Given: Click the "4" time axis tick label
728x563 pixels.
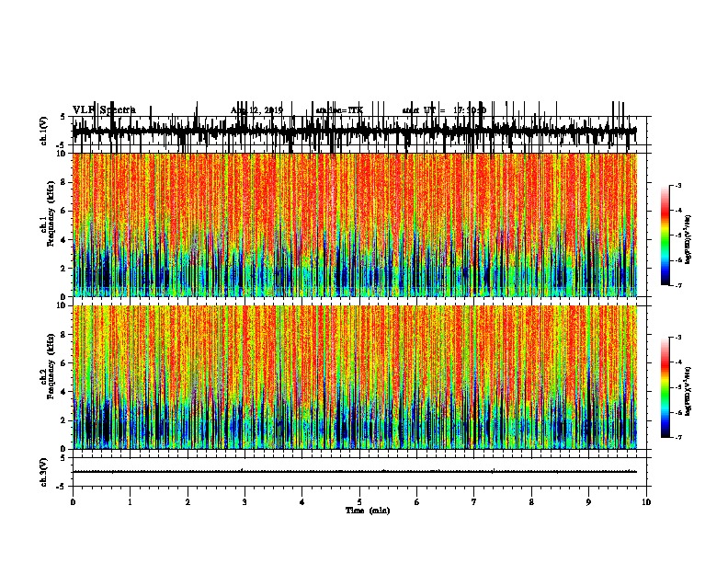Looking at the screenshot, I should (302, 502).
